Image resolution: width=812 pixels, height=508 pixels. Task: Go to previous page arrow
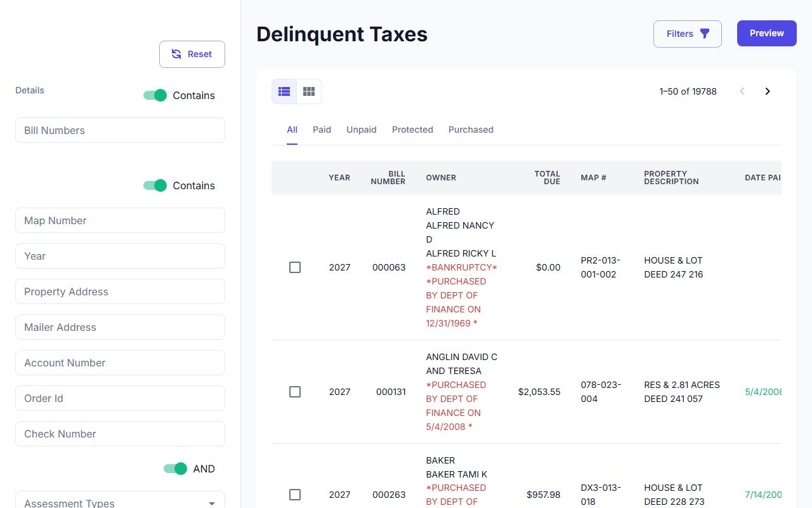742,91
